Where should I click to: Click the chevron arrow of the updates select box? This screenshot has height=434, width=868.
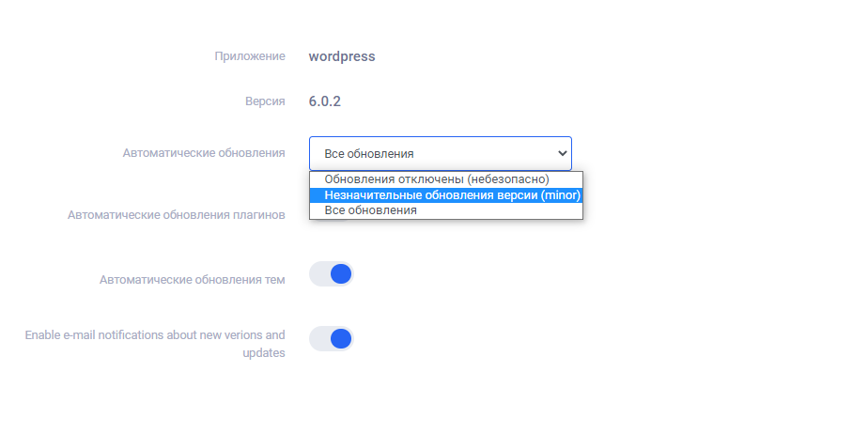(x=563, y=153)
